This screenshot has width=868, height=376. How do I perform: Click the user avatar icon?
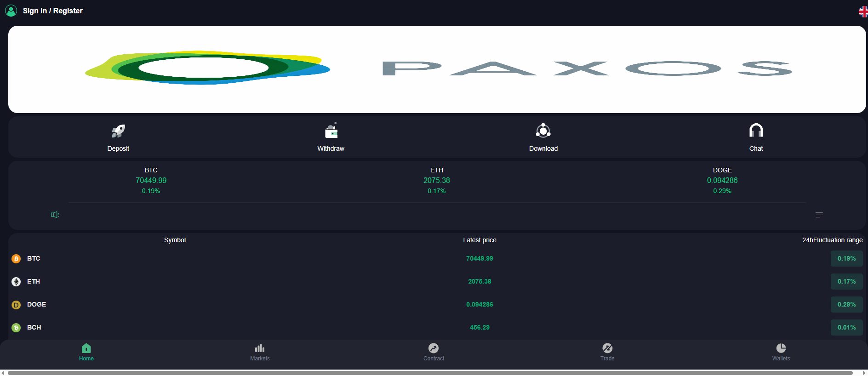point(11,11)
